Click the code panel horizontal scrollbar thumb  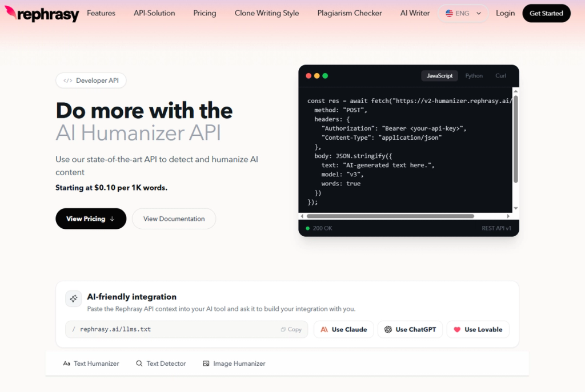point(390,216)
